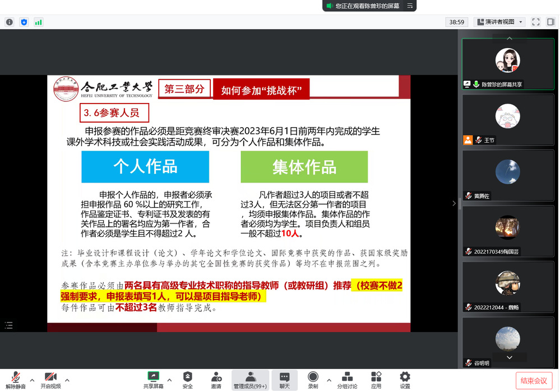Viewport: 560px width, 392px height.
Task: Toggle the participant sidebar panel icon
Action: (550, 22)
